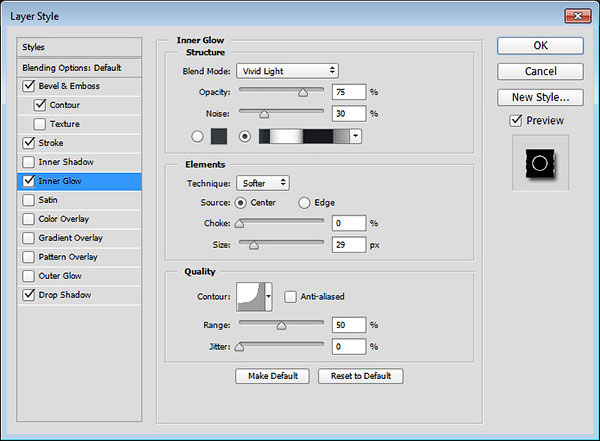
Task: Enable the Anti-aliased checkbox
Action: [290, 297]
